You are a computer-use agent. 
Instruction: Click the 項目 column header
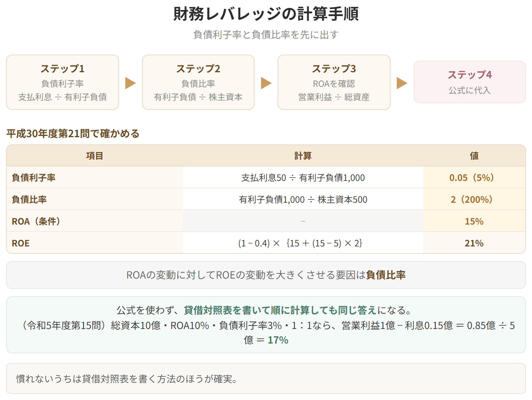coord(95,156)
